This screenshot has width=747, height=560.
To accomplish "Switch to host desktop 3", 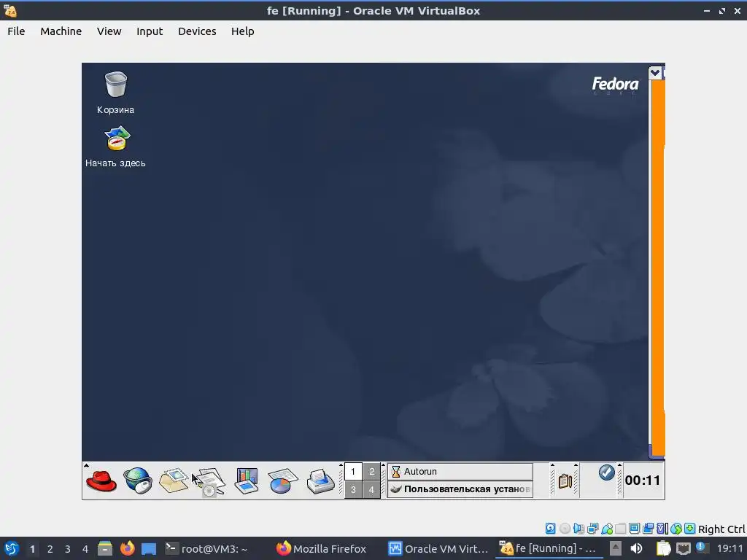I will (68, 548).
